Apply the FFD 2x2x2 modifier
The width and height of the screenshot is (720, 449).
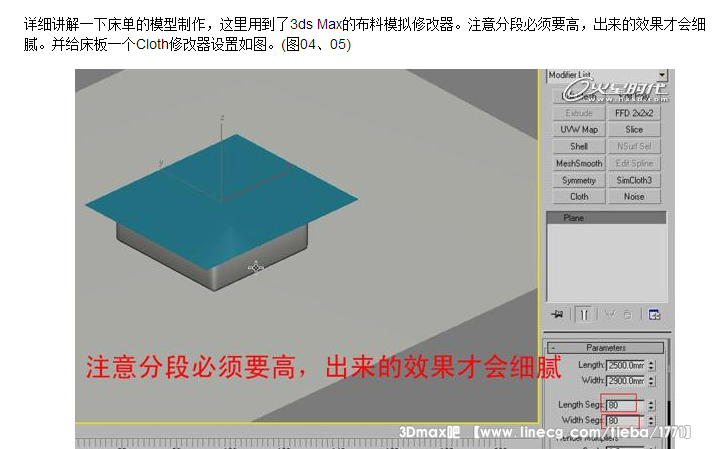634,113
